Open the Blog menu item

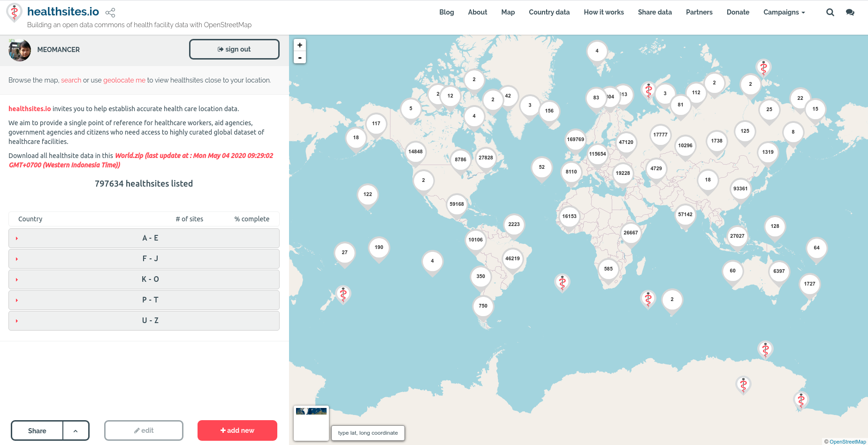447,12
